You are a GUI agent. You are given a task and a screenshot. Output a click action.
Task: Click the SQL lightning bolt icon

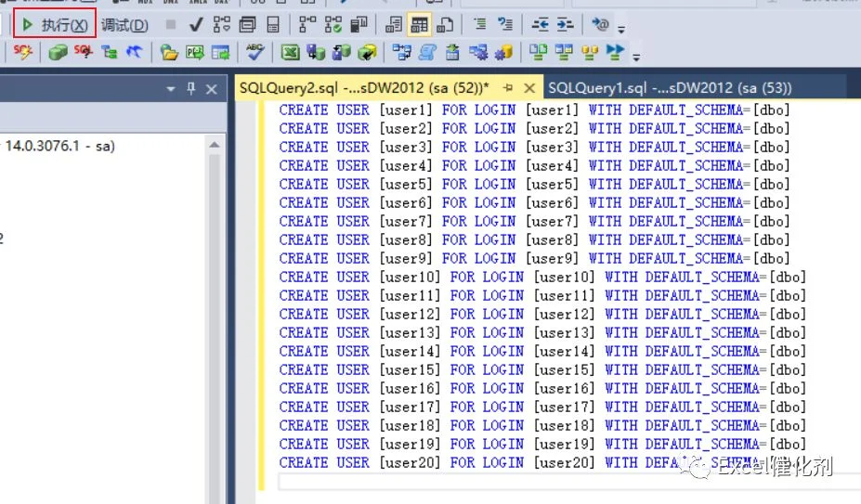coord(22,52)
